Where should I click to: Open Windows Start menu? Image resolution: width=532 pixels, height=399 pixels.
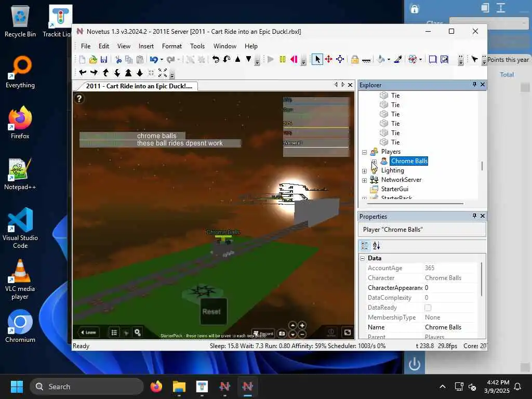tap(17, 387)
